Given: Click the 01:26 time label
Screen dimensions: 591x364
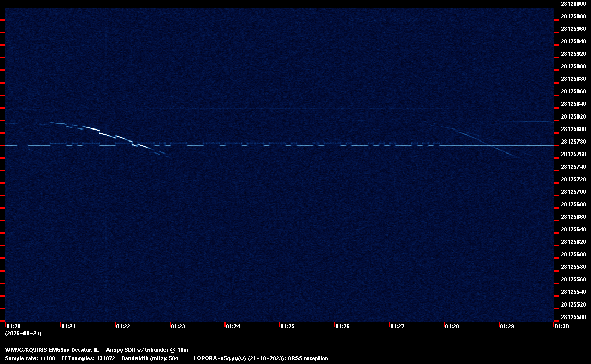Looking at the screenshot, I should tap(342, 326).
